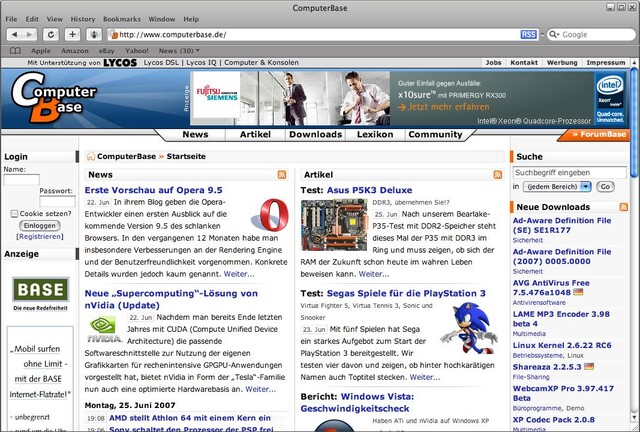
Task: Add bookmark using the plus button
Action: 72,35
